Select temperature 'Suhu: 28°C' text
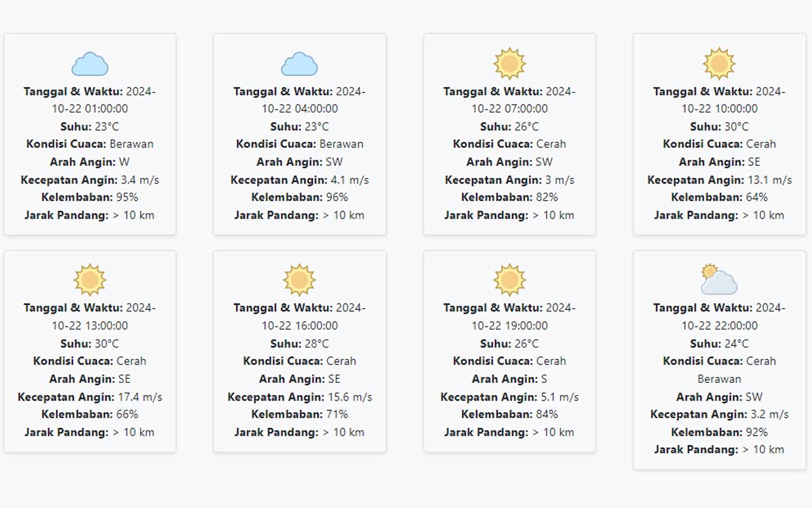Screen dimensions: 812x508 [299, 344]
